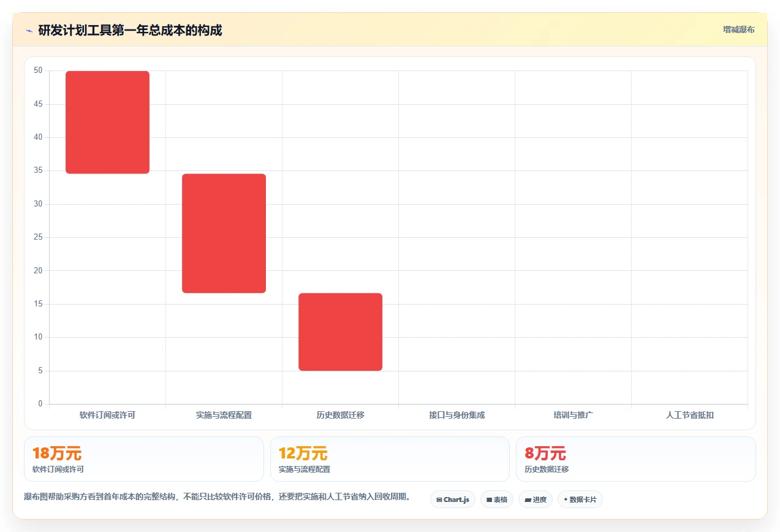The height and width of the screenshot is (532, 780).
Task: Click the 18万元 data card
Action: (x=144, y=459)
